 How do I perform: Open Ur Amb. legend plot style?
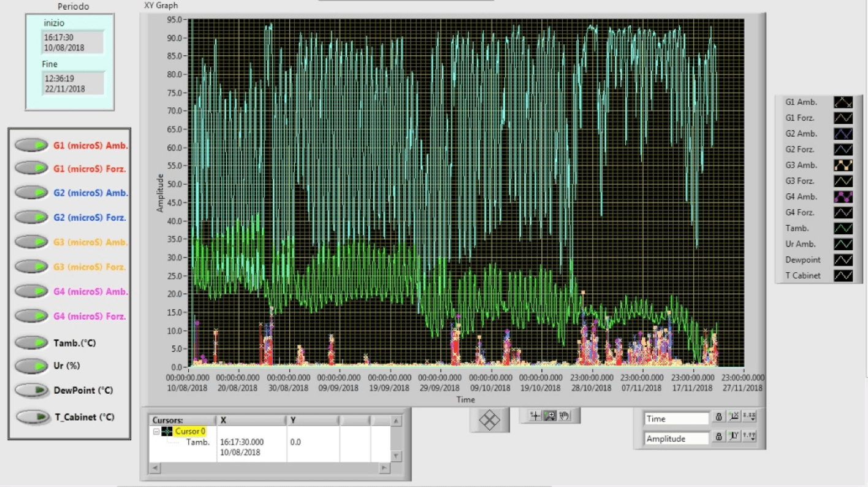pyautogui.click(x=843, y=244)
